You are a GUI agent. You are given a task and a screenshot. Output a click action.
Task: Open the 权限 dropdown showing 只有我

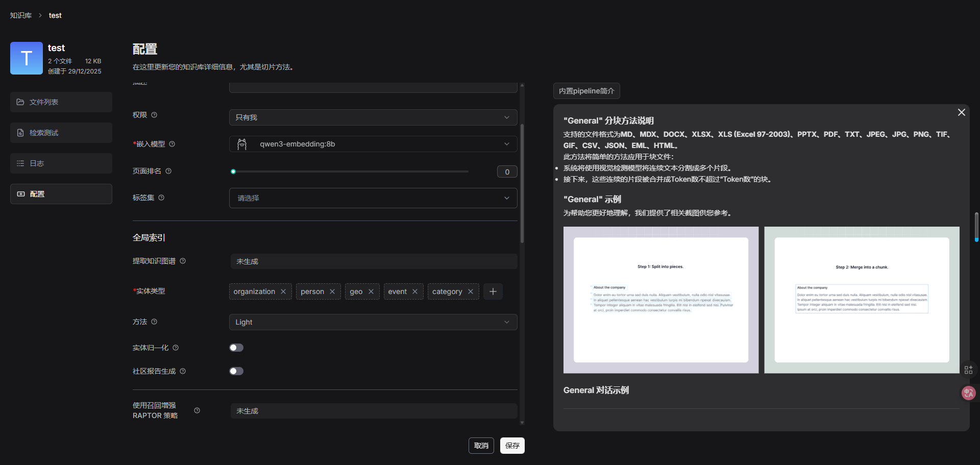click(x=373, y=117)
